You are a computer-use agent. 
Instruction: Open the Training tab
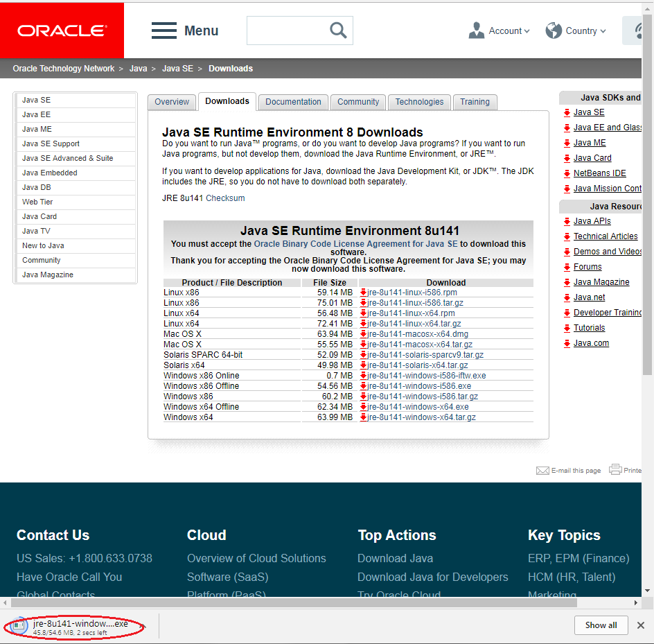tap(475, 102)
